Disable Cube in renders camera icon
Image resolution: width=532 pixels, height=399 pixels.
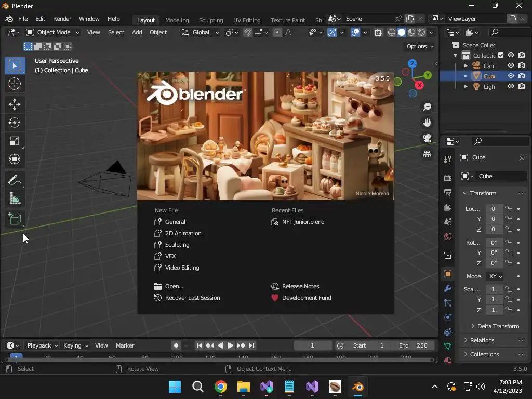click(522, 76)
